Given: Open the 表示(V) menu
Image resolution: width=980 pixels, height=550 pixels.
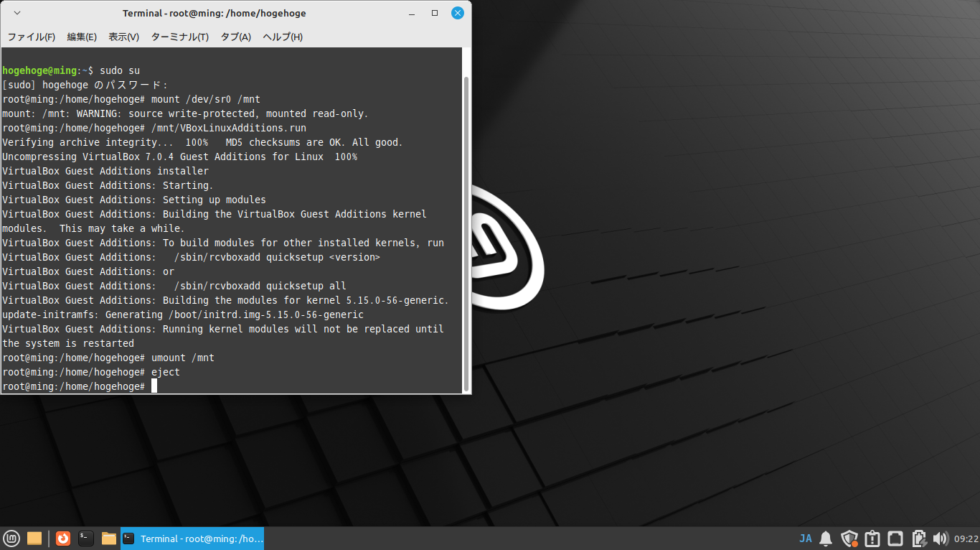Looking at the screenshot, I should [x=123, y=37].
